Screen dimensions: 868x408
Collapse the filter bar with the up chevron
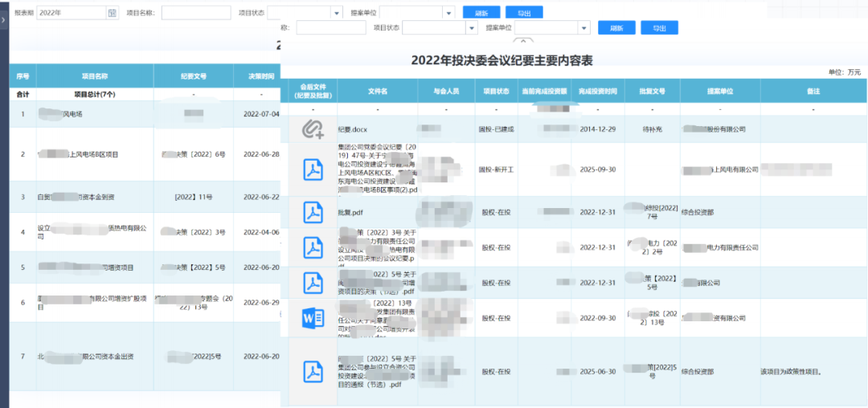point(524,40)
